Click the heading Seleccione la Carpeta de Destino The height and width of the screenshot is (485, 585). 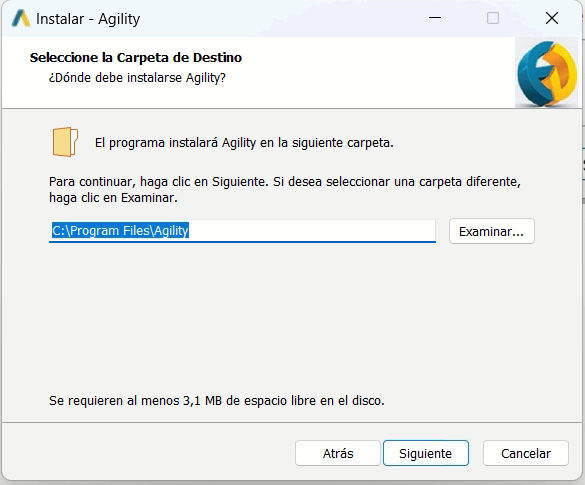136,57
